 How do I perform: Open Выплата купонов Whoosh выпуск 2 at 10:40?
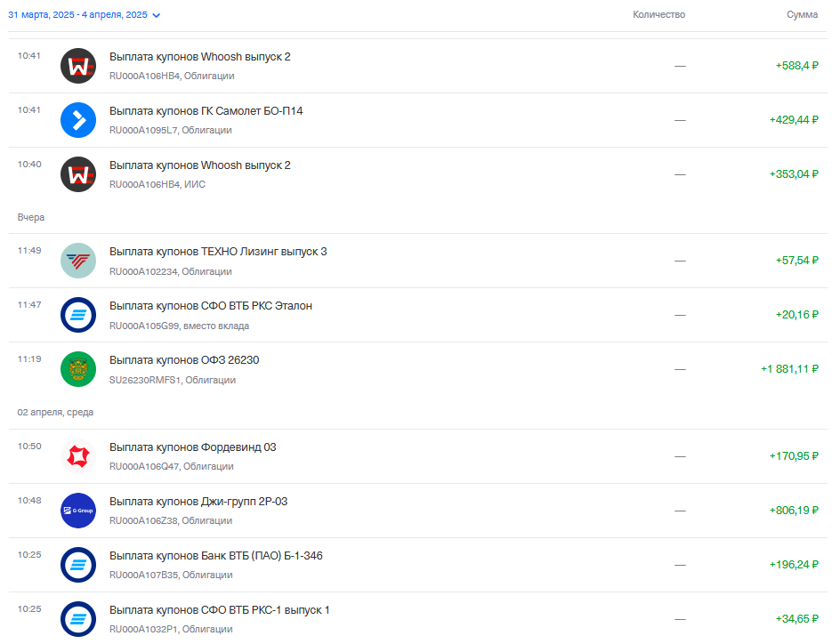coord(200,165)
